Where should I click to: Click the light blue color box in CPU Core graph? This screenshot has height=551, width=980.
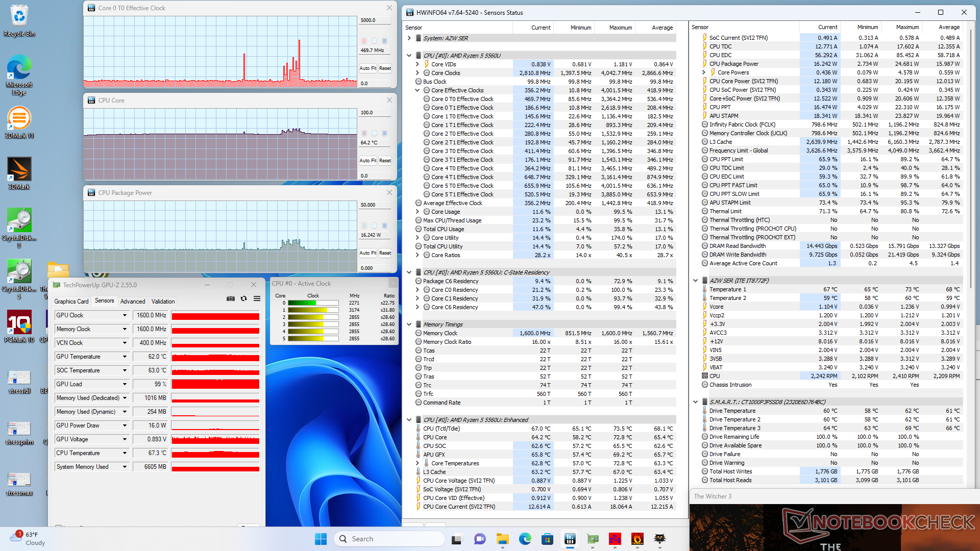374,133
